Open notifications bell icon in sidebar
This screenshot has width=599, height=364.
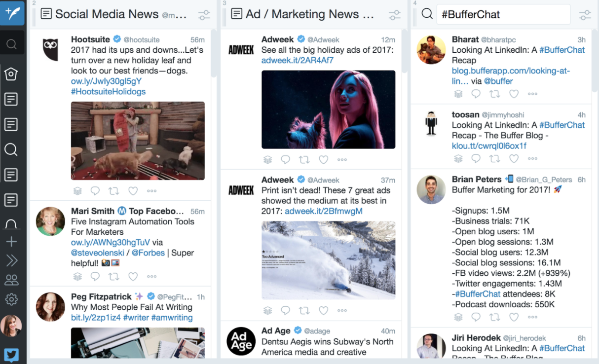click(11, 224)
